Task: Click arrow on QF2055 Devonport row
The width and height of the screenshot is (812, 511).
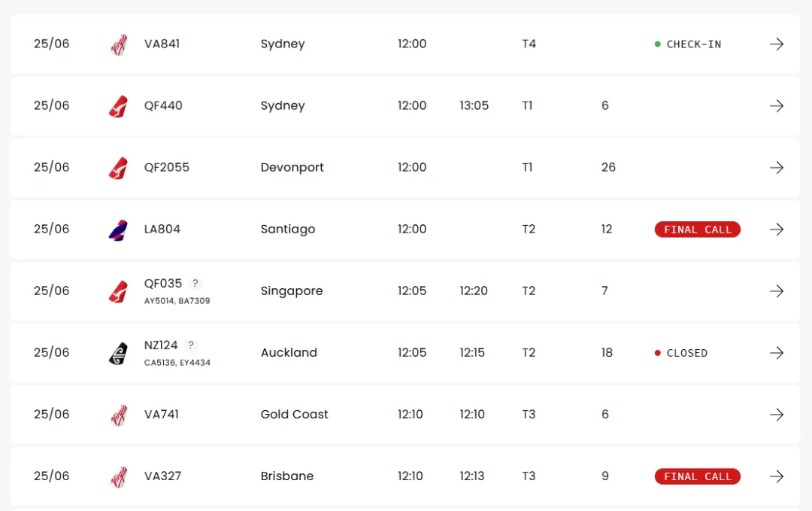Action: pyautogui.click(x=776, y=167)
